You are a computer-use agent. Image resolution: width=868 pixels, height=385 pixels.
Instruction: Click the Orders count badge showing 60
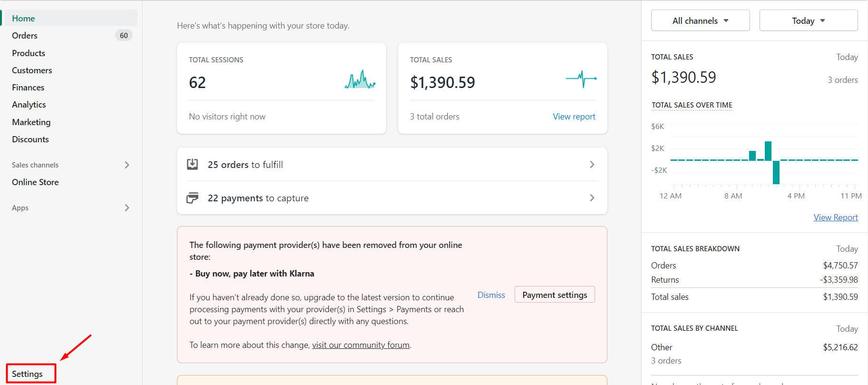[124, 36]
